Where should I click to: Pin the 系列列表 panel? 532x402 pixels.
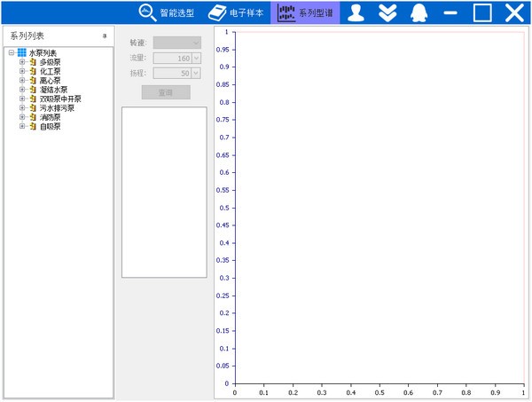pyautogui.click(x=105, y=35)
